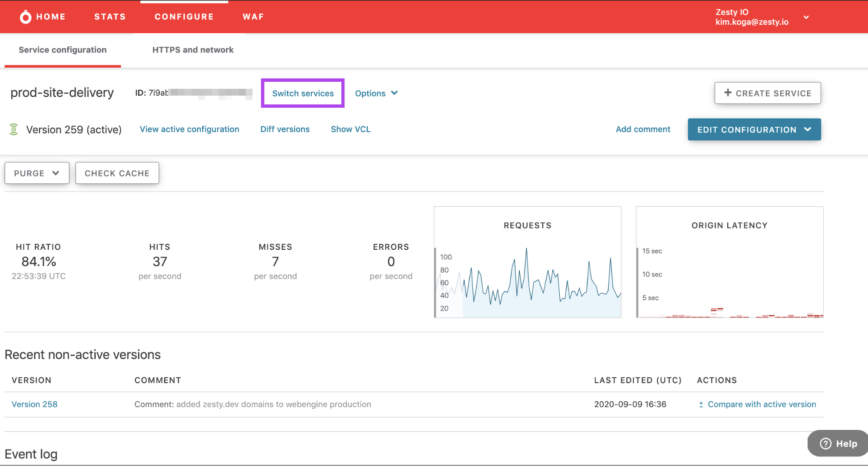Open the Options dropdown
868x466 pixels.
point(376,93)
